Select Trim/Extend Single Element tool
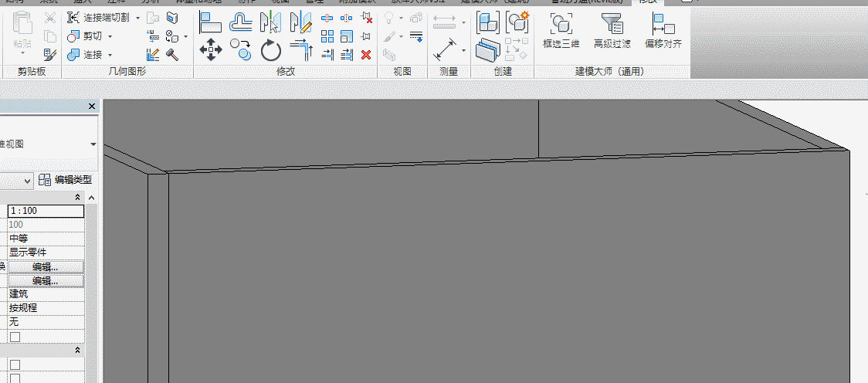This screenshot has height=383, width=868. tap(327, 54)
